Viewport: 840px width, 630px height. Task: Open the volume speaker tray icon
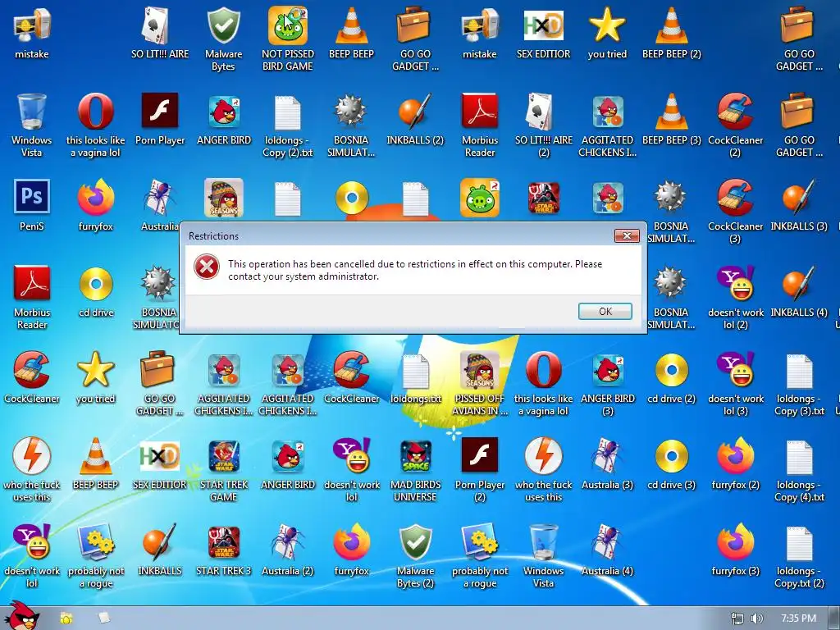(757, 619)
